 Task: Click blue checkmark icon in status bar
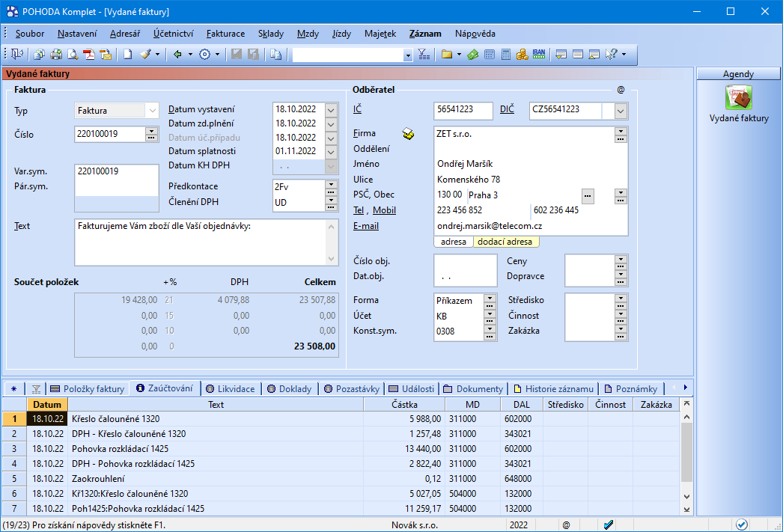[608, 525]
